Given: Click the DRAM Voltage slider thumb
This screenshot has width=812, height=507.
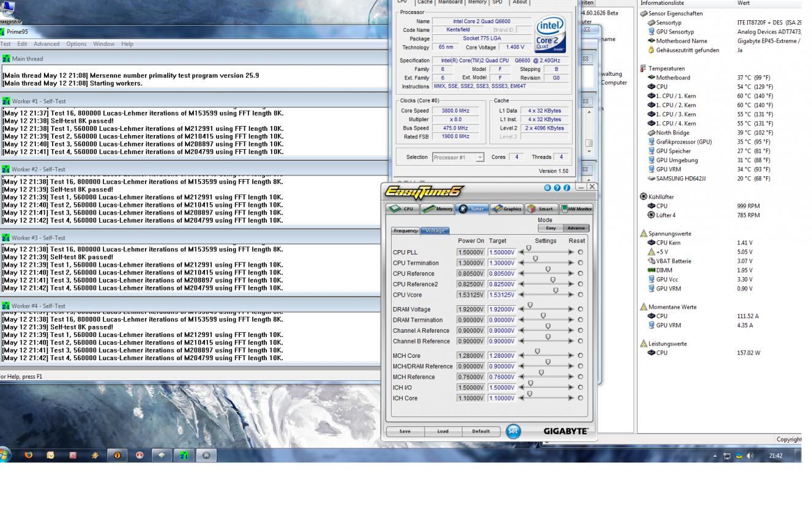Looking at the screenshot, I should (530, 305).
